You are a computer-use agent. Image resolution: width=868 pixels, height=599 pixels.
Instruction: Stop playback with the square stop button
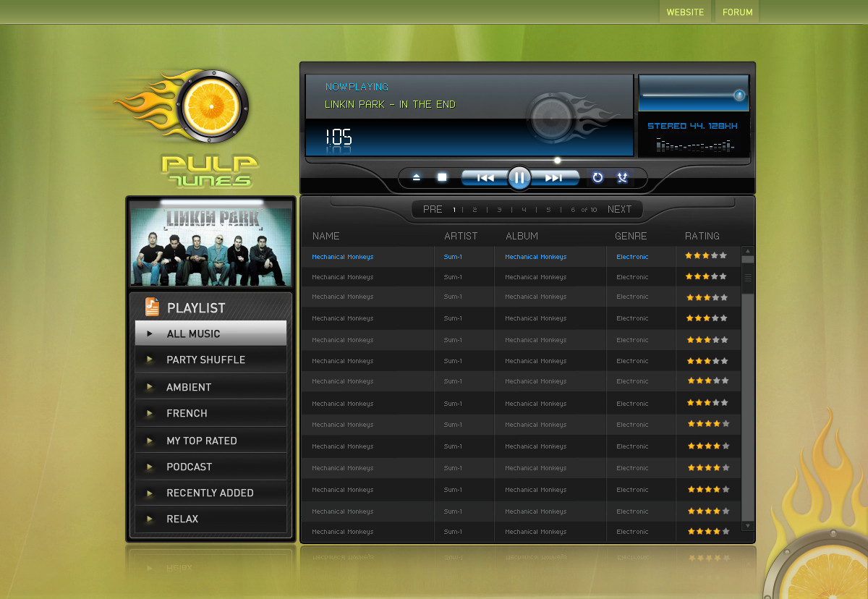[442, 177]
